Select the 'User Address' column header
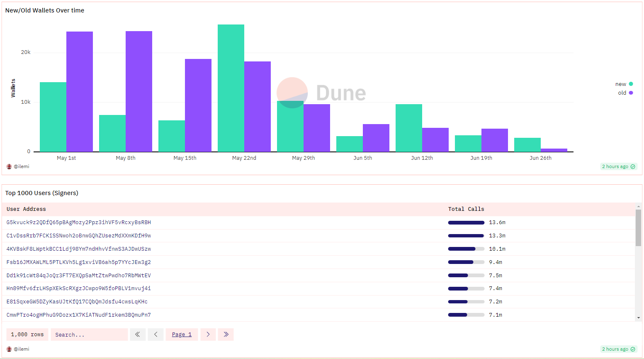 pyautogui.click(x=26, y=209)
